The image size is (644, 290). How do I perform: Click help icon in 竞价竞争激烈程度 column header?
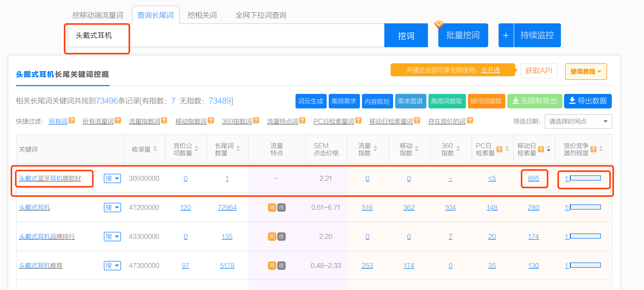tap(593, 149)
